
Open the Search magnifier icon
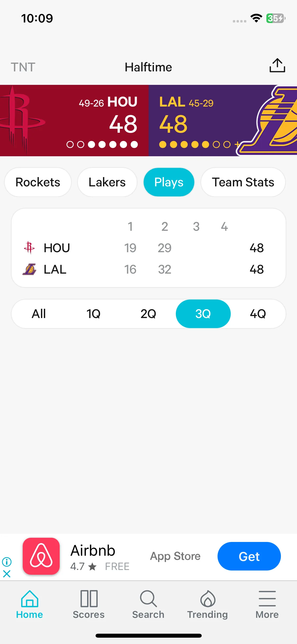148,599
